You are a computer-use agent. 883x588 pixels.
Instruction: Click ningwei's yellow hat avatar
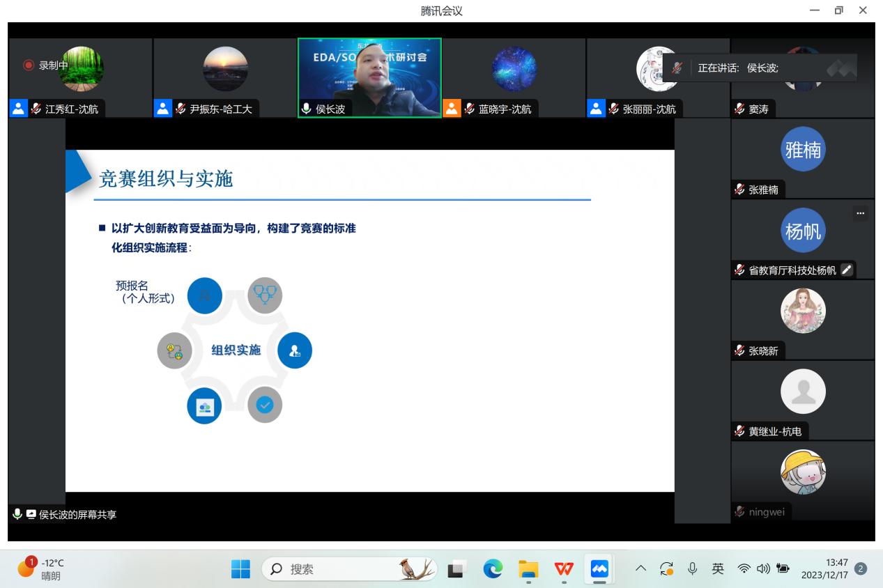point(803,472)
